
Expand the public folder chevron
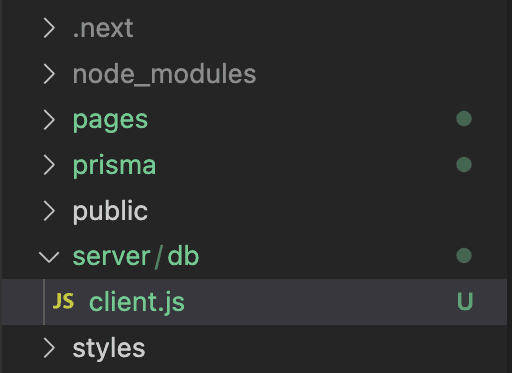click(49, 211)
